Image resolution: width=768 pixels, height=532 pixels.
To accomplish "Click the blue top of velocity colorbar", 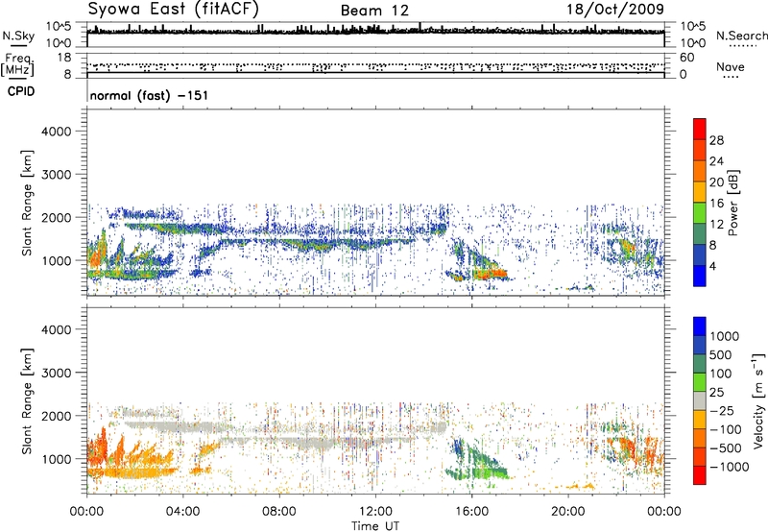I will point(700,326).
